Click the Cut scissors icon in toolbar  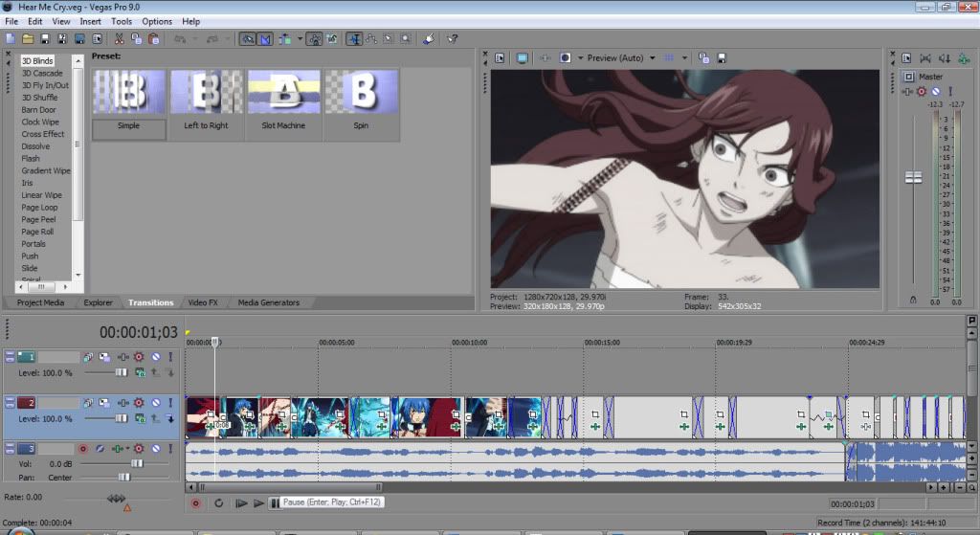coord(120,39)
